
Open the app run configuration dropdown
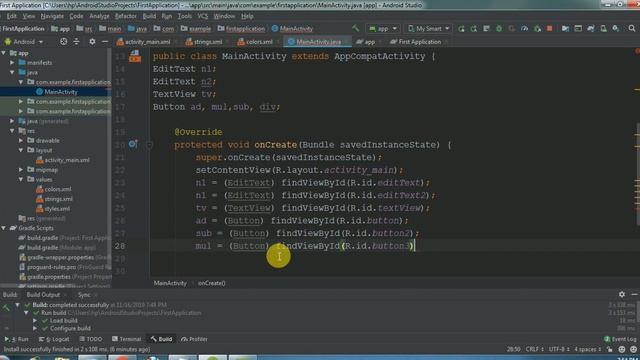[382, 29]
